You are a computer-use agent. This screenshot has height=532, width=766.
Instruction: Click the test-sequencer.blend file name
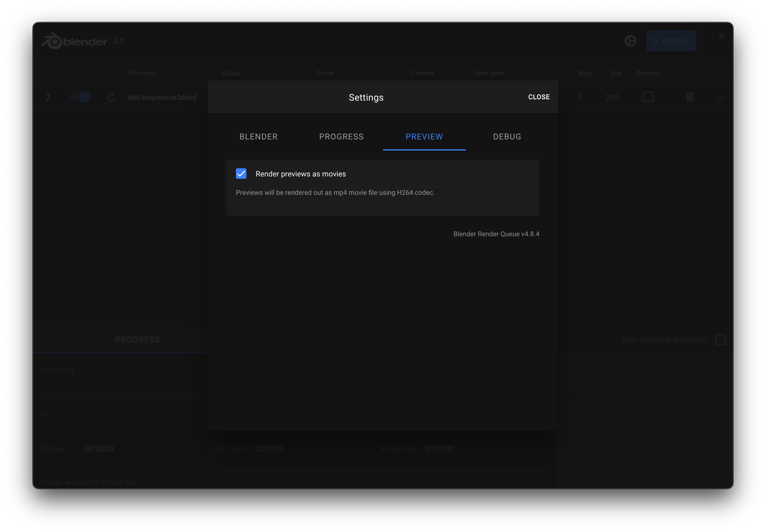pyautogui.click(x=162, y=97)
